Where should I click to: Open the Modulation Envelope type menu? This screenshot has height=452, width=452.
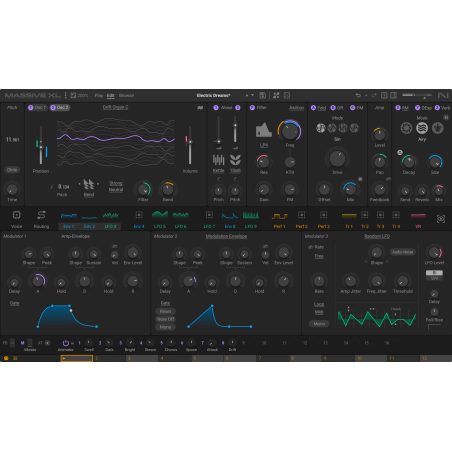click(226, 236)
